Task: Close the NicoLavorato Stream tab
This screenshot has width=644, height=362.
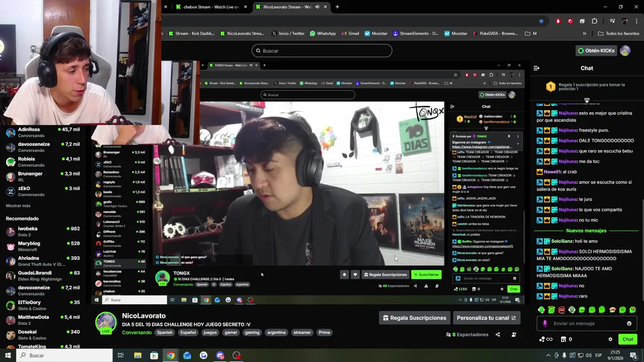Action: click(x=326, y=7)
